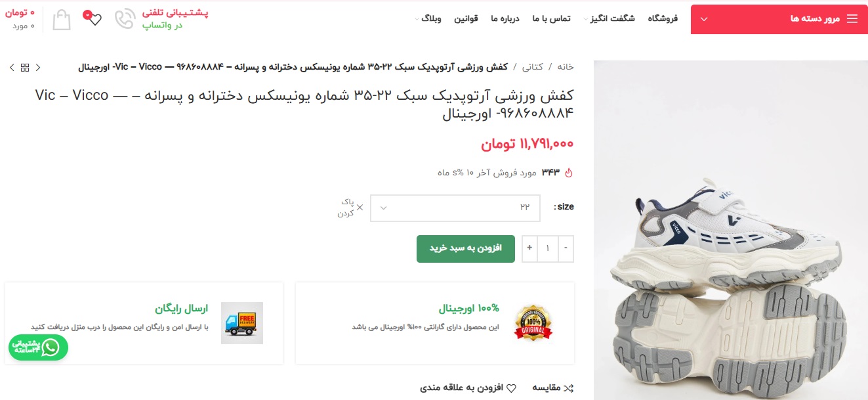Open the grid back-to-shop icon

pos(25,67)
